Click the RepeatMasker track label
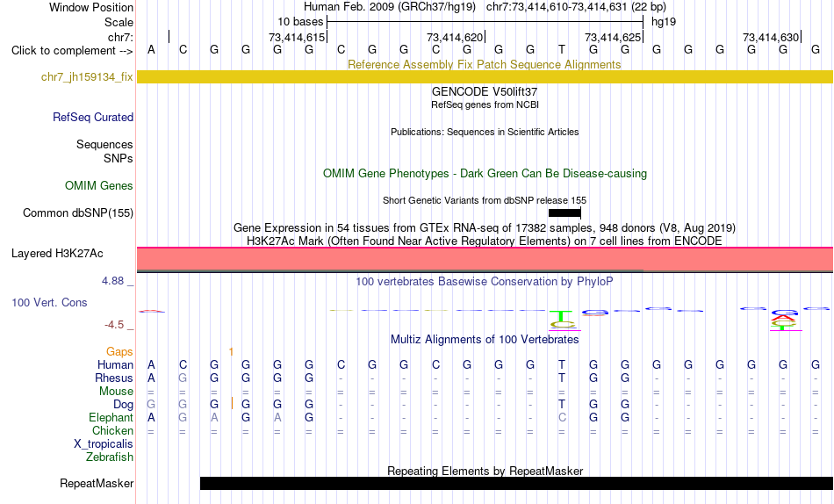The width and height of the screenshot is (834, 504). click(x=97, y=483)
